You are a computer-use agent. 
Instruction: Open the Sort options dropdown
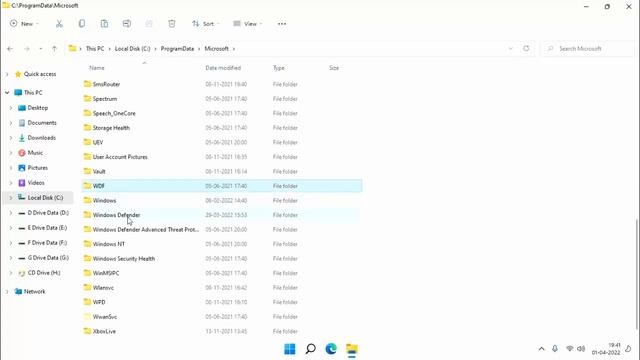(206, 24)
